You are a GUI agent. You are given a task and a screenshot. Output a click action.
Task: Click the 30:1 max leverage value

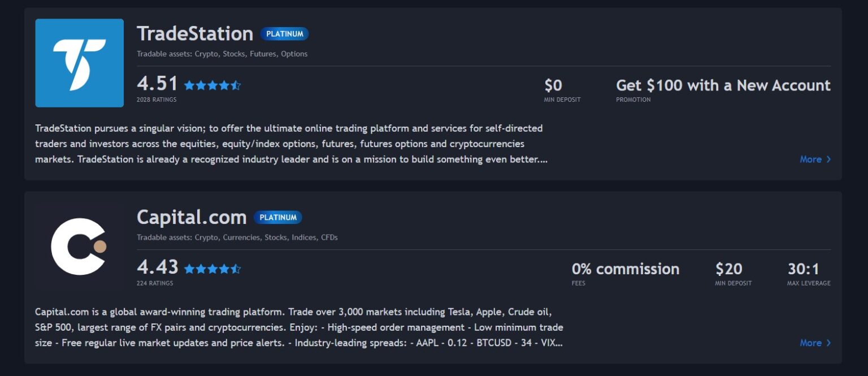804,269
